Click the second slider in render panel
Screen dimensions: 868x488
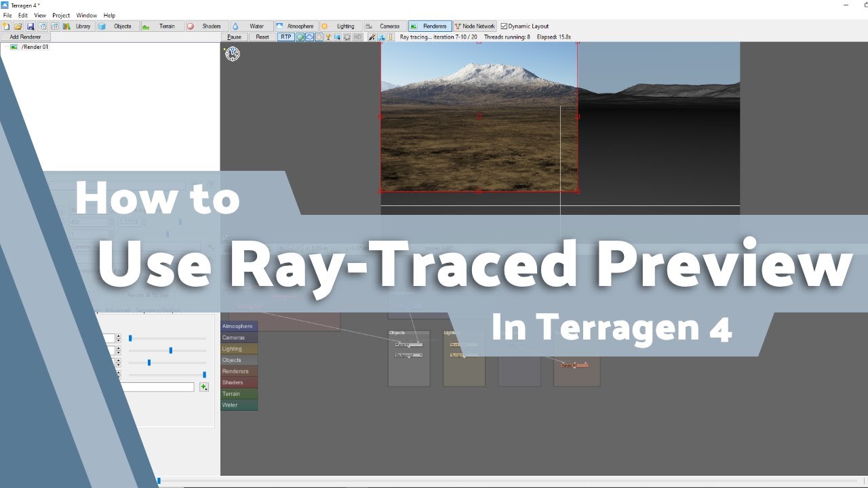pyautogui.click(x=167, y=350)
